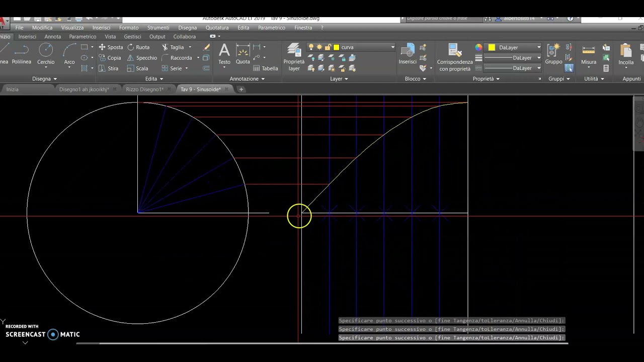
Task: Click the Testo text tool
Action: point(224,54)
